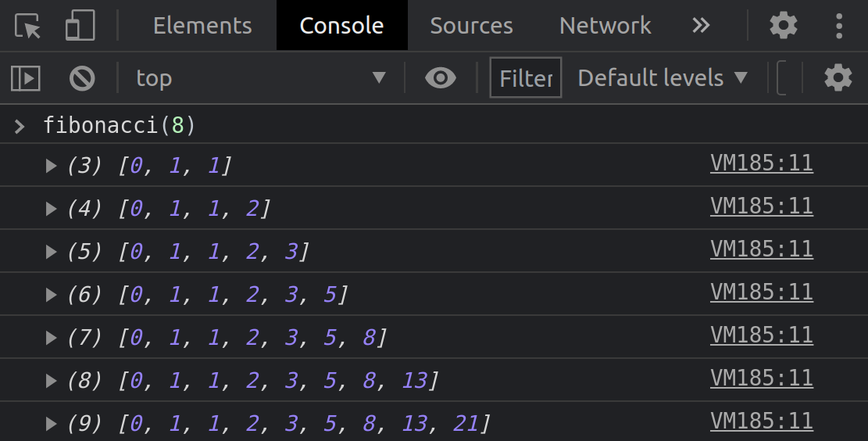Expand the (3) [0, 1, 1] array
The height and width of the screenshot is (441, 868).
point(51,166)
